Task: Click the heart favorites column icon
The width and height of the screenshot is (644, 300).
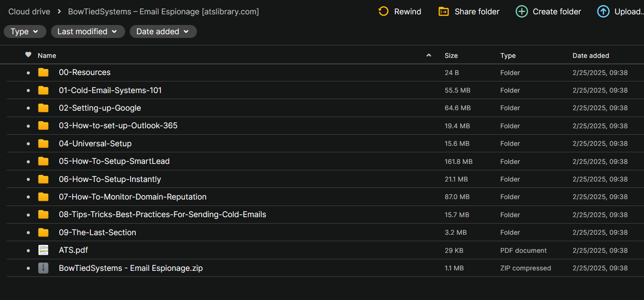Action: [28, 55]
